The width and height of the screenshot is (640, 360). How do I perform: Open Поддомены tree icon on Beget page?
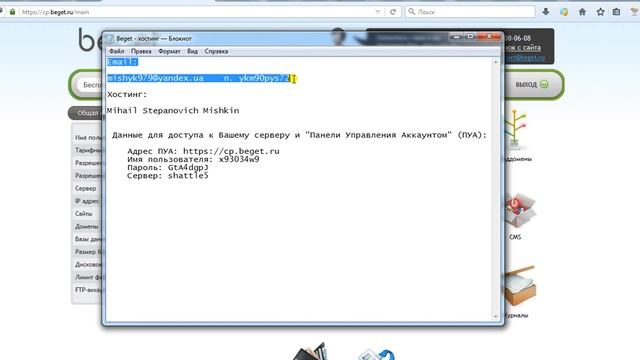515,131
